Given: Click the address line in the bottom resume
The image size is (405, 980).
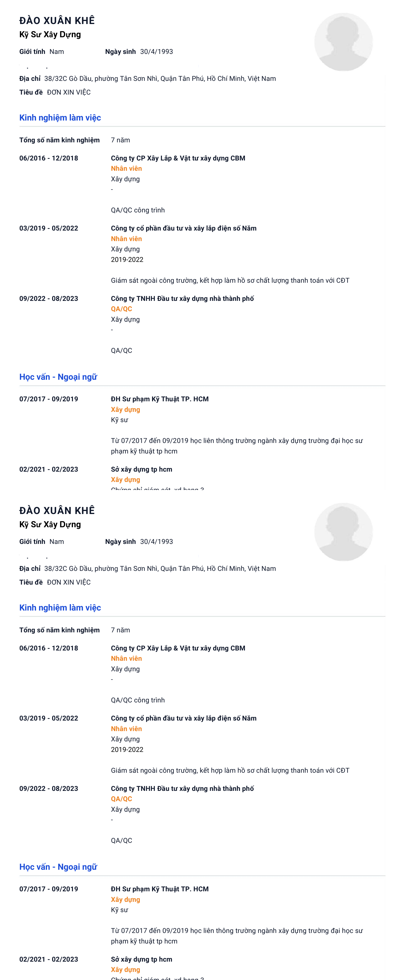Looking at the screenshot, I should coord(160,569).
